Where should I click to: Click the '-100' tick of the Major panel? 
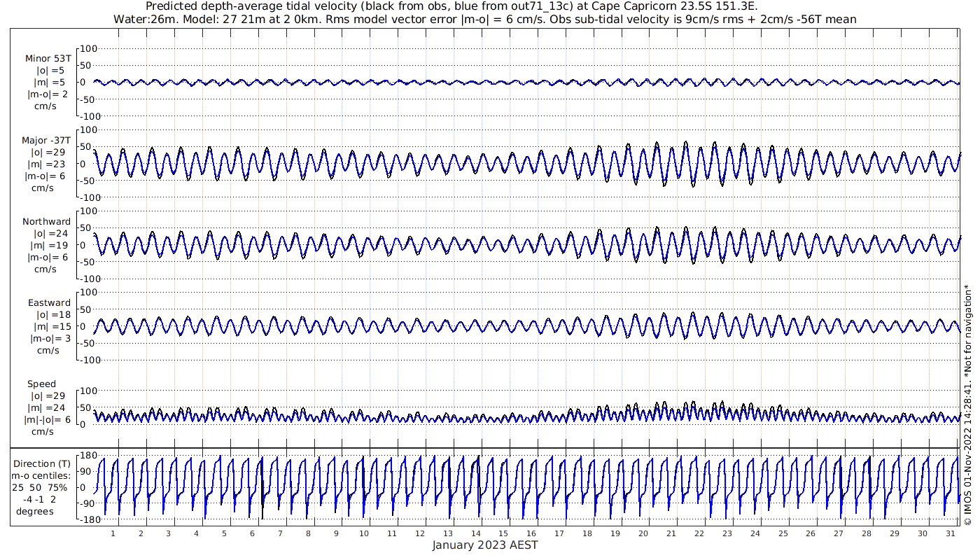[90, 197]
